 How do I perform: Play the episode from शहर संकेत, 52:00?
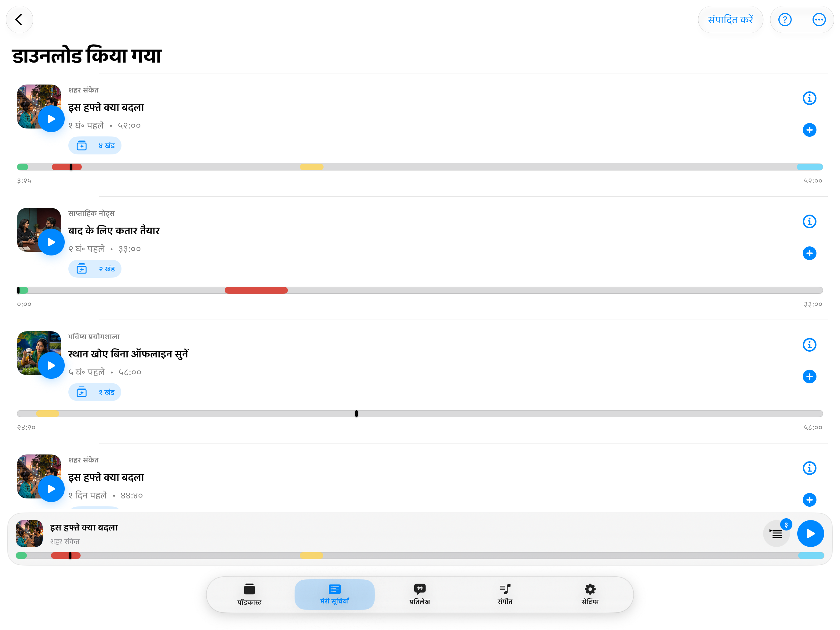(x=51, y=119)
